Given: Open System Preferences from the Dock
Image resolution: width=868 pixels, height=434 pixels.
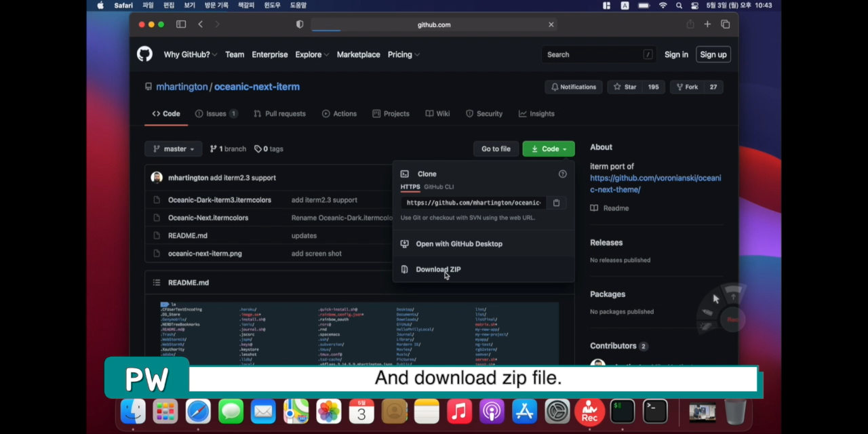Looking at the screenshot, I should [557, 411].
